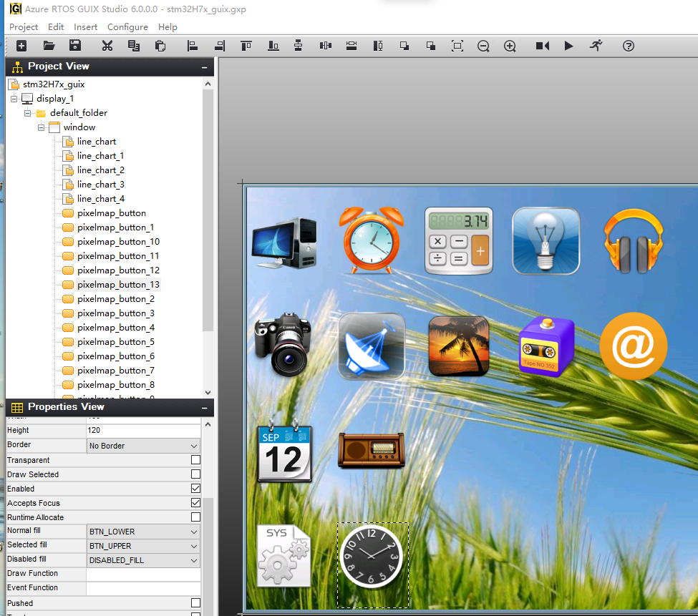Zoom out the design canvas
698x616 pixels.
pyautogui.click(x=483, y=47)
